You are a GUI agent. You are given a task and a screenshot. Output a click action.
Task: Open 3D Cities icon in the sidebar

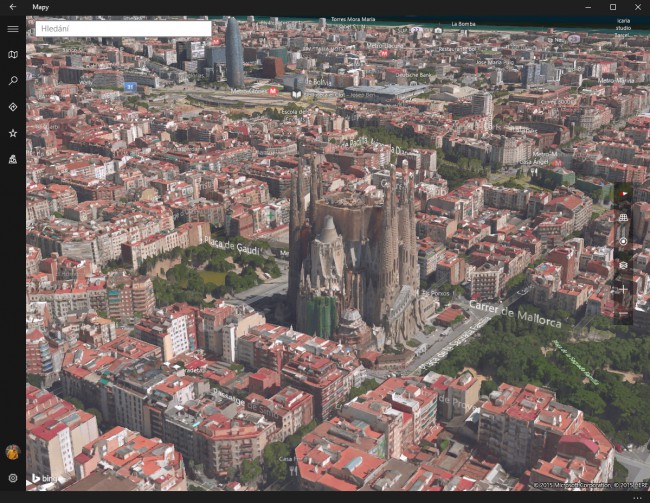click(x=13, y=159)
